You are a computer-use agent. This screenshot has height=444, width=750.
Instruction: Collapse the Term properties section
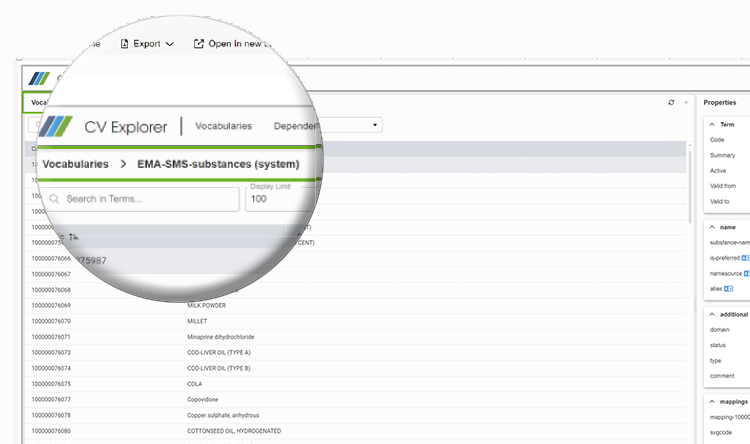[712, 124]
